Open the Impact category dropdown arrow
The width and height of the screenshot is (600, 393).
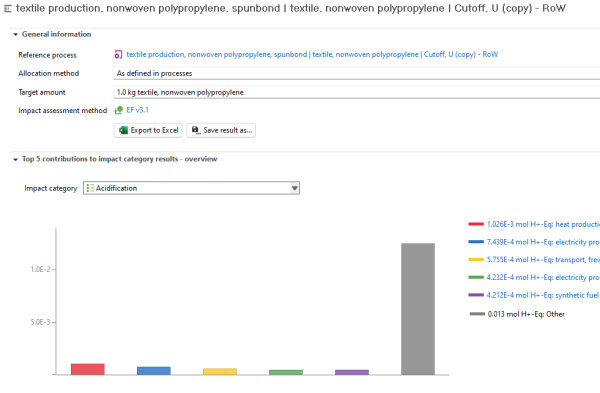pyautogui.click(x=295, y=188)
